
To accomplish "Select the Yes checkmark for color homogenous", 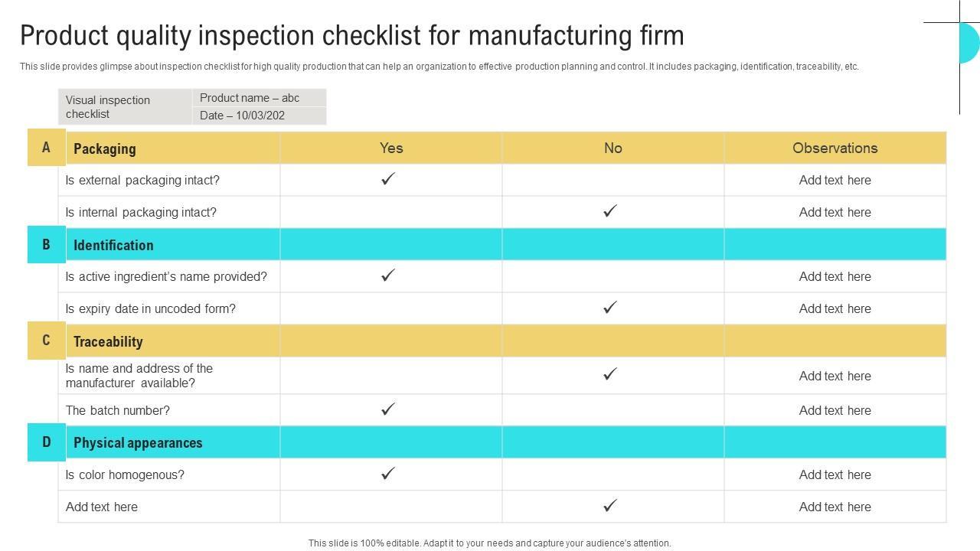I will 388,474.
